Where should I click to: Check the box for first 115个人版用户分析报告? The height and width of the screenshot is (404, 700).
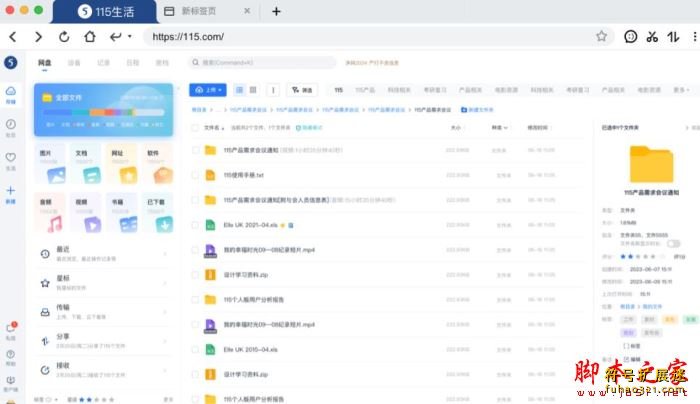pos(195,300)
